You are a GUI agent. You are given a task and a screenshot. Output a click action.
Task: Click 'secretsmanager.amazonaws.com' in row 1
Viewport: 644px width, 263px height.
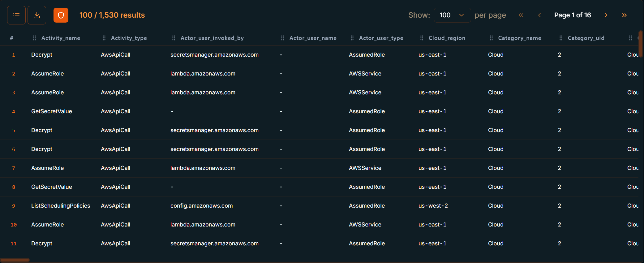point(214,55)
